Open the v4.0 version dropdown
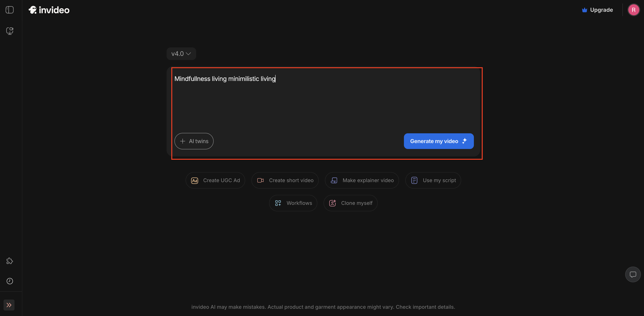 tap(181, 54)
